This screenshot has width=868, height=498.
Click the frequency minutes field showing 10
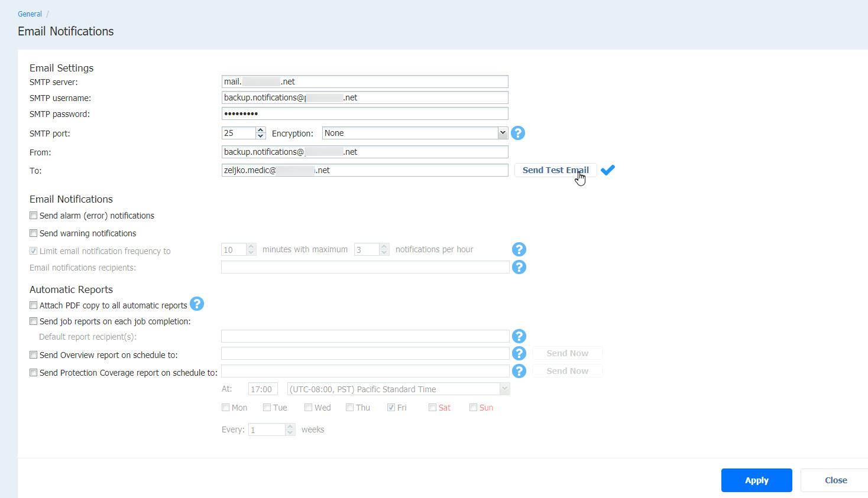(x=234, y=249)
